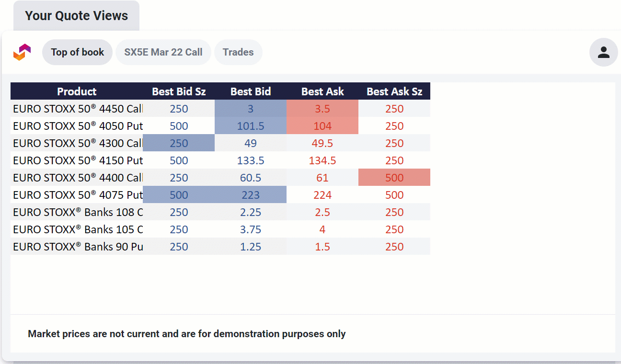Viewport: 621px width, 364px height.
Task: Click the Best Bid column header
Action: 251,91
